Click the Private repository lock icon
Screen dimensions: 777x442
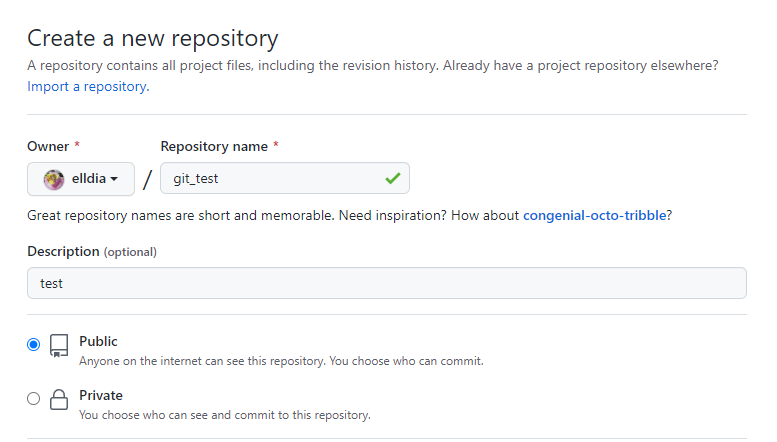coord(59,400)
